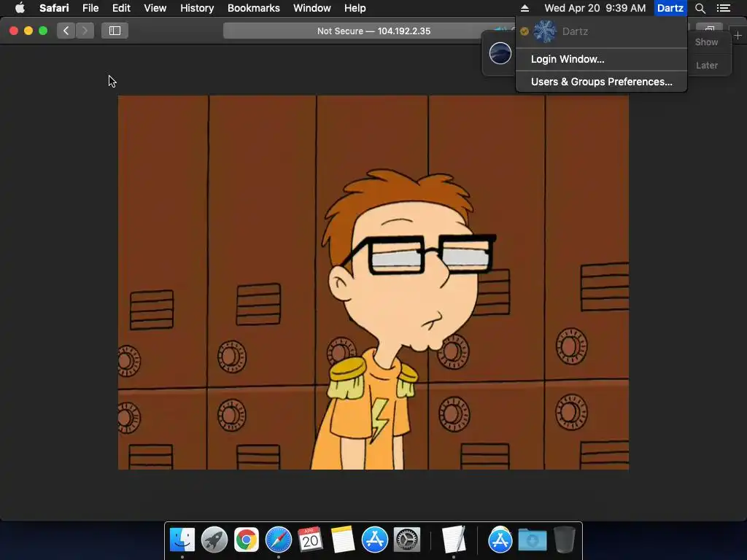The width and height of the screenshot is (747, 560).
Task: Click the notification's round app icon
Action: point(500,52)
